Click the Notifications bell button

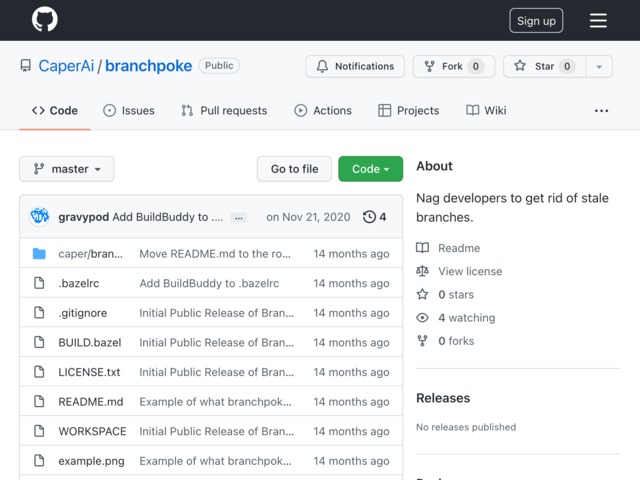[x=355, y=66]
